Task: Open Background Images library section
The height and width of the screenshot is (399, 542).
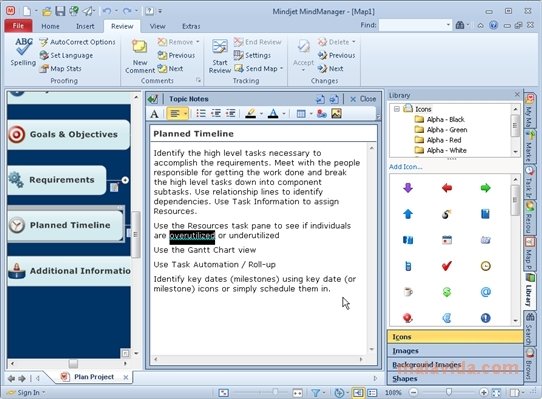Action: [455, 365]
